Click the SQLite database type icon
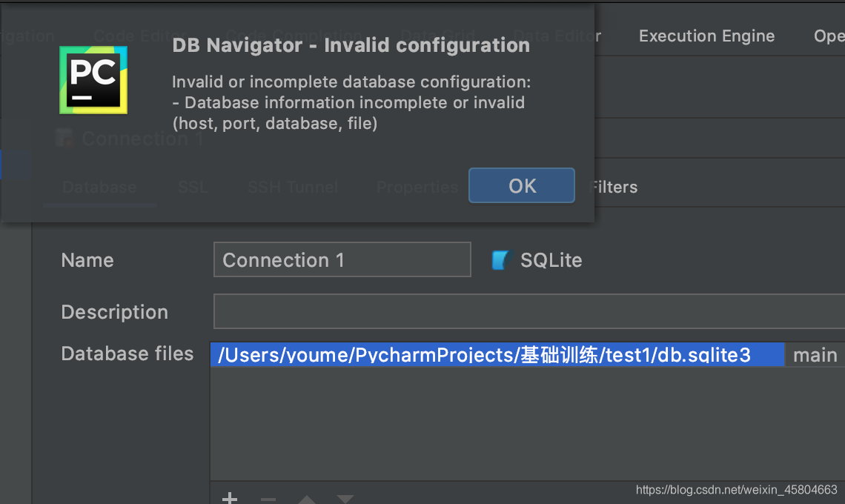The image size is (845, 504). [501, 260]
